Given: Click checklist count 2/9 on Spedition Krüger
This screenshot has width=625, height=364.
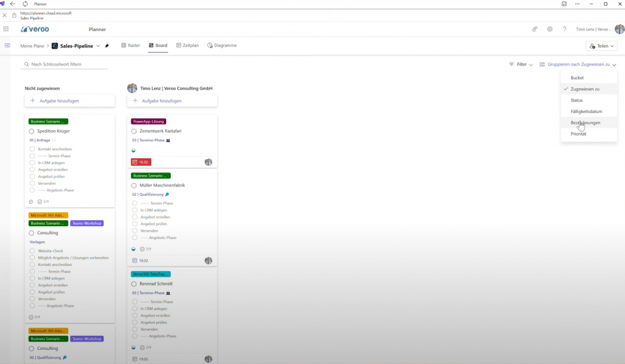Looking at the screenshot, I should tap(43, 202).
